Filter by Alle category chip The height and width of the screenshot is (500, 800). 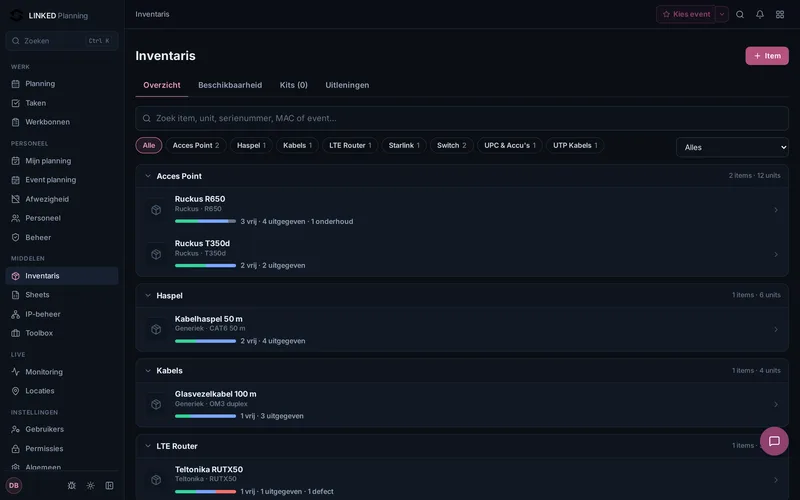(149, 145)
